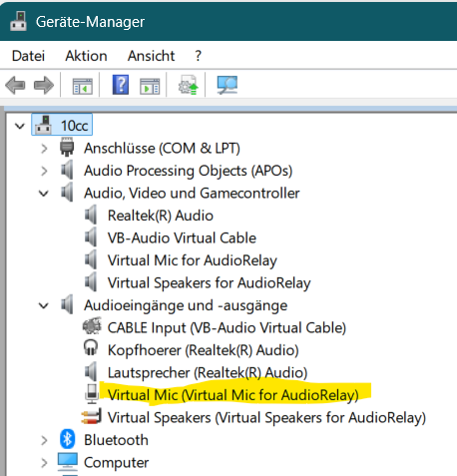
Task: Collapse Audioeingänge und -ausgänge
Action: tap(44, 305)
